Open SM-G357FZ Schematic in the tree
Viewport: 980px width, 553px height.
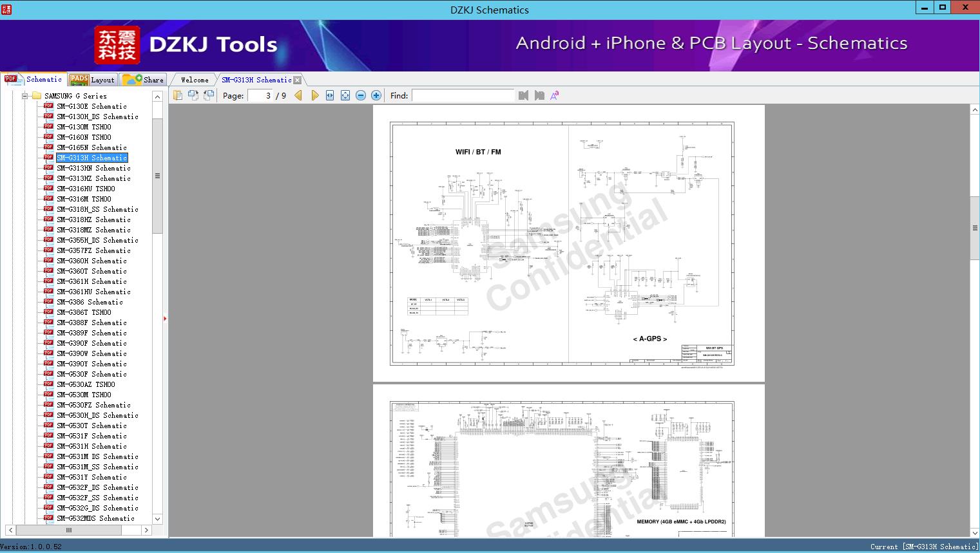pyautogui.click(x=93, y=250)
